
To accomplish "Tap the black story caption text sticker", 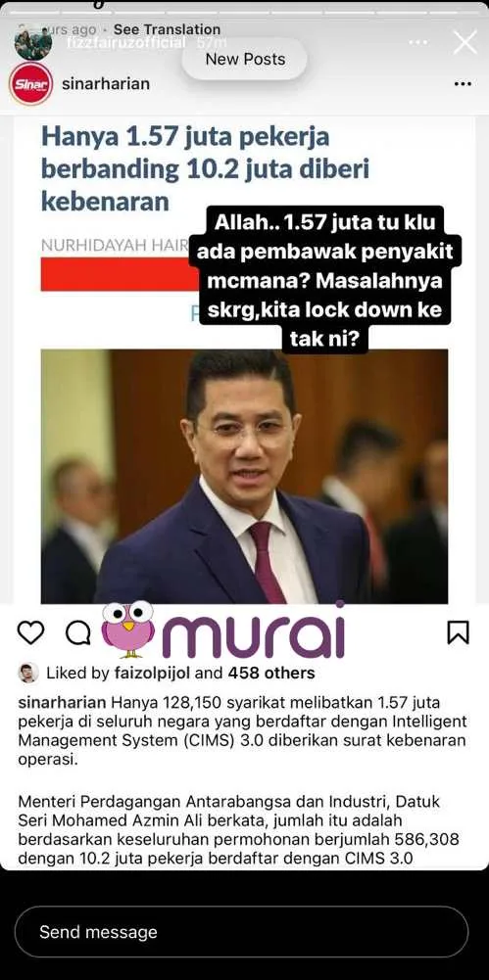I will point(328,280).
